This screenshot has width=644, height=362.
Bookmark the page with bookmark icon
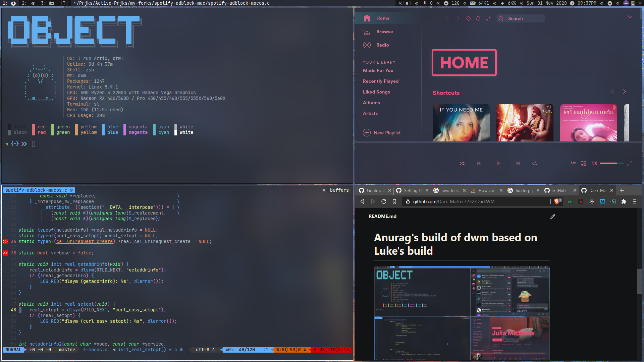(394, 201)
